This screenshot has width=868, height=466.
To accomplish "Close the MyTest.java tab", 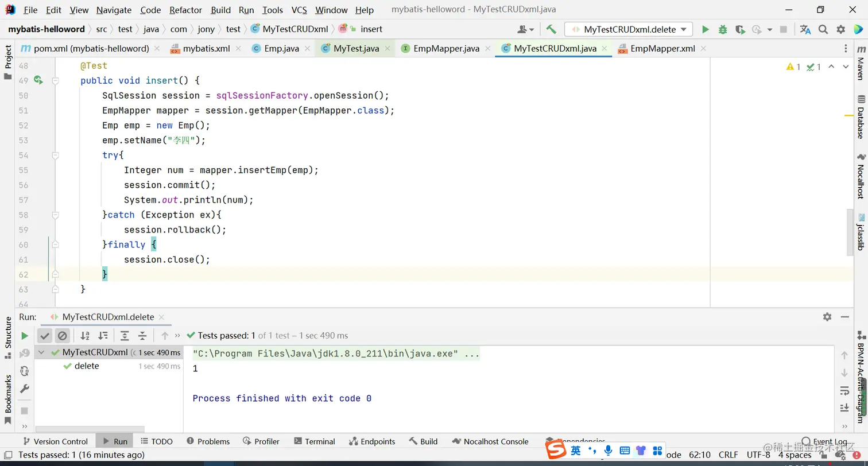I will pyautogui.click(x=388, y=49).
